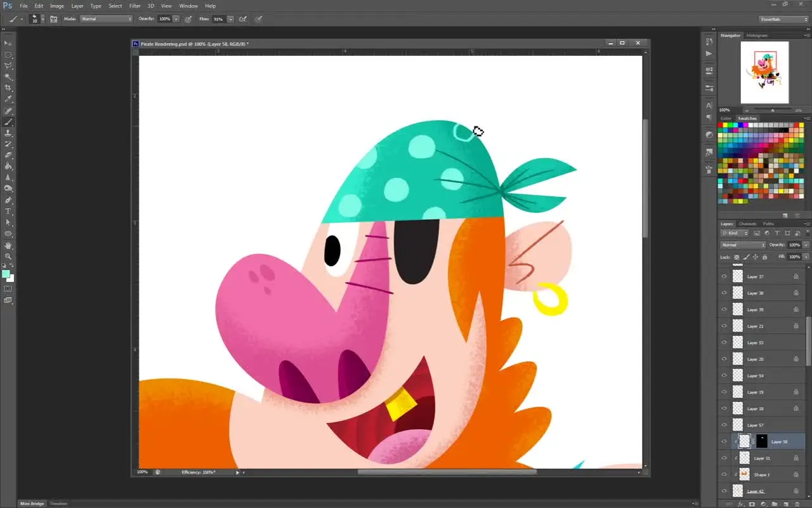Toggle visibility of Layer 54

point(724,375)
